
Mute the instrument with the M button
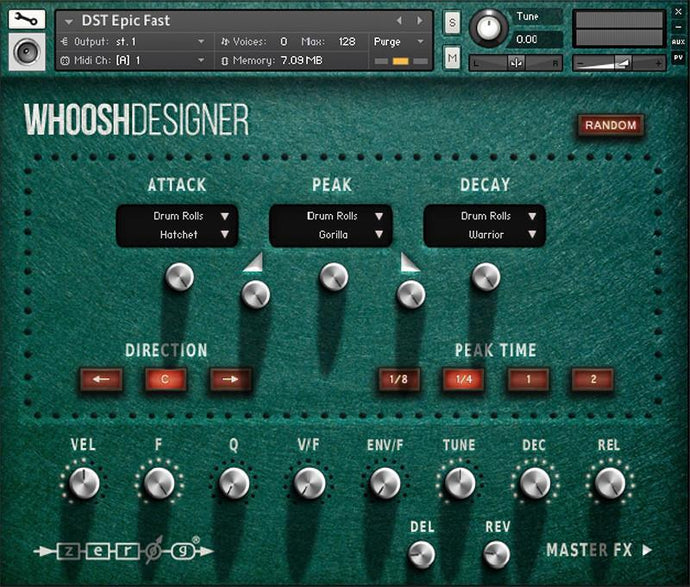pos(452,58)
